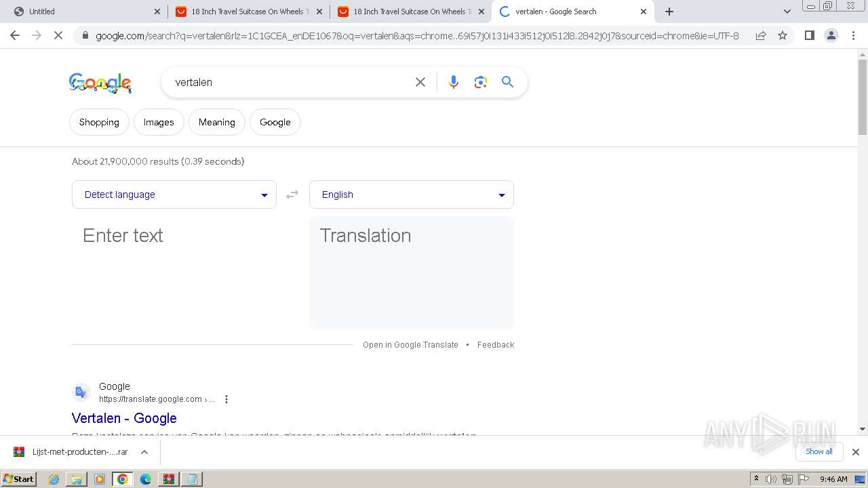
Task: Open the tab search chevron
Action: [787, 12]
